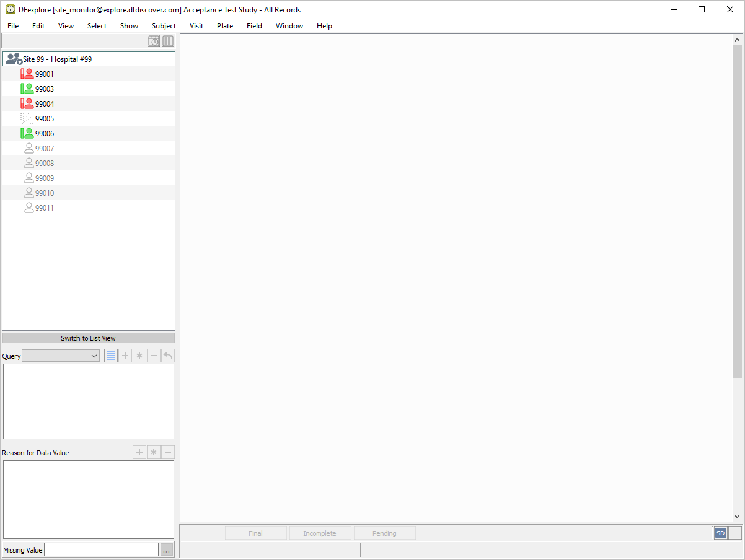Select subject 99006 in the tree

tap(45, 134)
